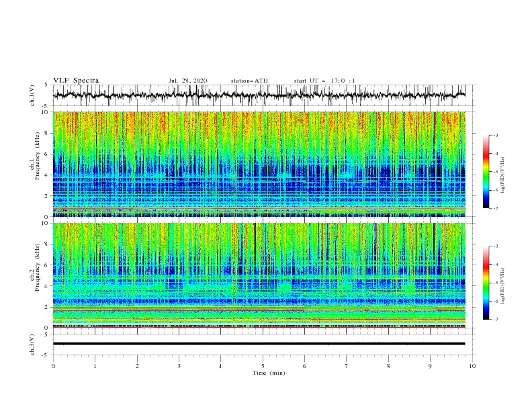This screenshot has height=411, width=532.
Task: Select the log(PSD) label beside ch.2 colorbar
Action: tap(503, 286)
